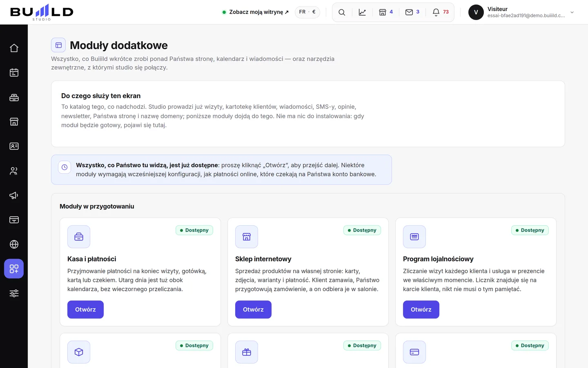Click Otwórz on the Kasa i płatności card
This screenshot has height=368, width=588.
point(85,310)
